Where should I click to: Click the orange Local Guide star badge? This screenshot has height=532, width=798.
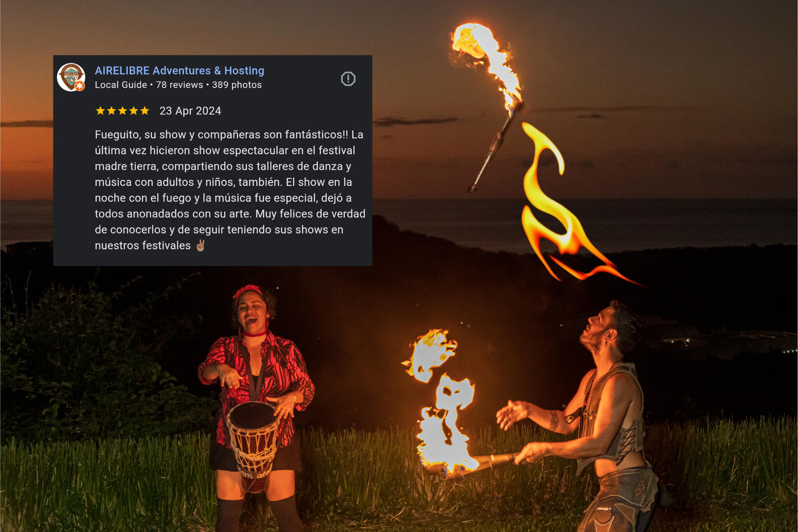click(x=80, y=86)
